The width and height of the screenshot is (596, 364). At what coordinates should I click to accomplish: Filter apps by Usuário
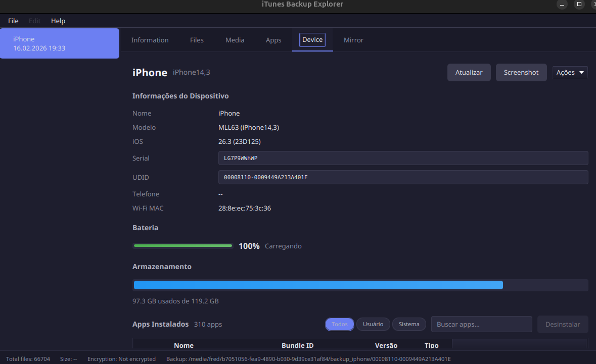pos(373,324)
